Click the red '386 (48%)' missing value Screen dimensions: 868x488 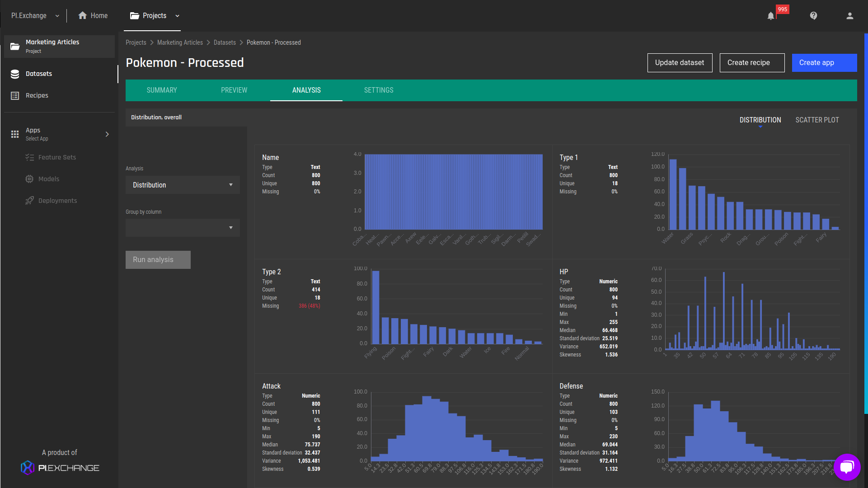pos(309,306)
